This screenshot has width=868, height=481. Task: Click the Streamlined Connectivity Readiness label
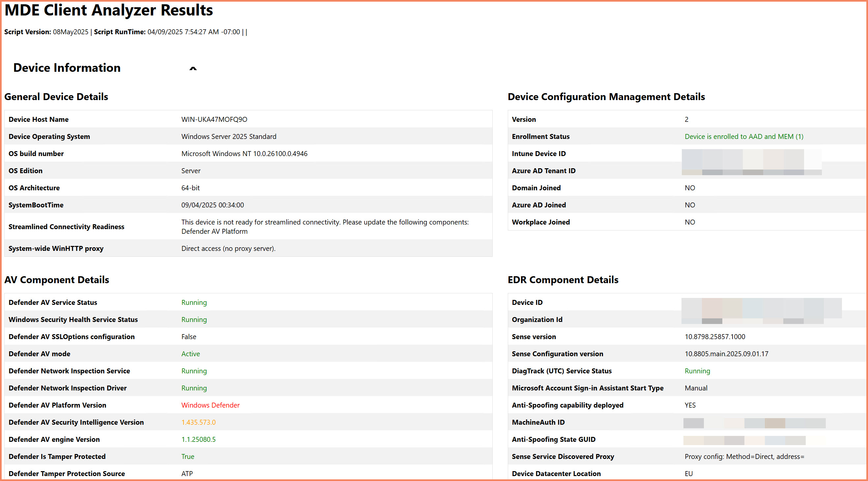[66, 227]
